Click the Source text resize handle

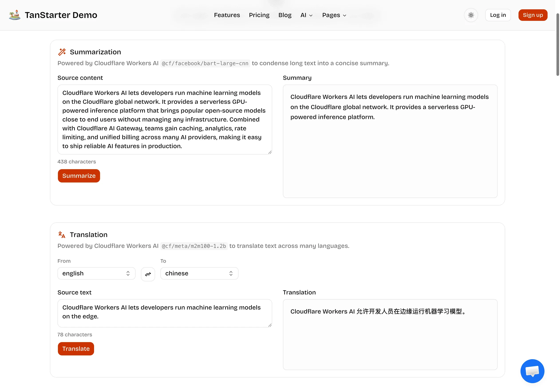(x=270, y=325)
